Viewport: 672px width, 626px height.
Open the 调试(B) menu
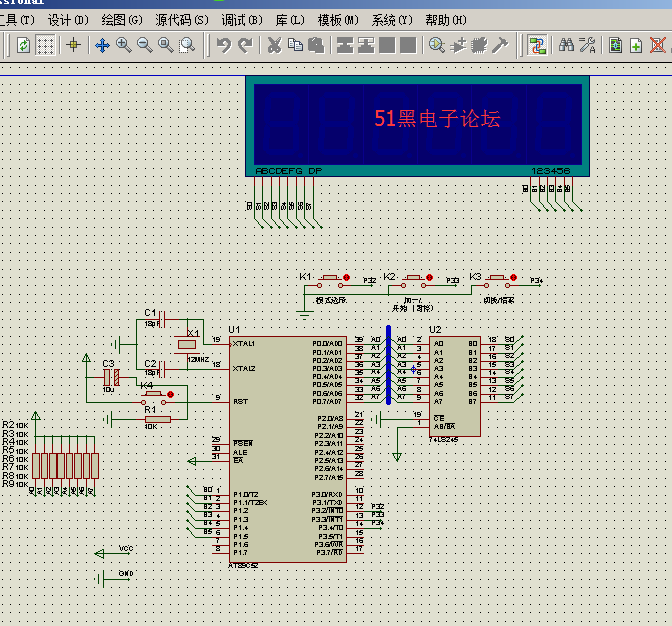tap(242, 20)
